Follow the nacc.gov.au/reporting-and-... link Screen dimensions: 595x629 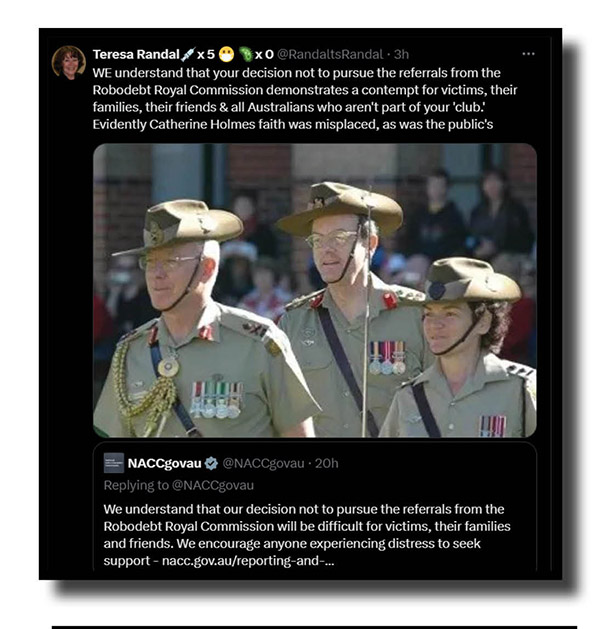click(x=248, y=560)
